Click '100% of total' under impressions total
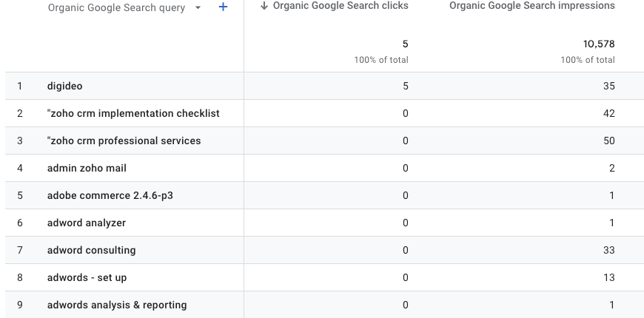The width and height of the screenshot is (644, 318). 588,60
